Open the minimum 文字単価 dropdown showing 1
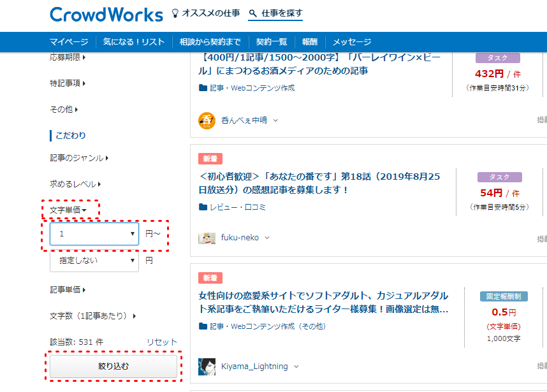This screenshot has height=392, width=547. point(94,234)
